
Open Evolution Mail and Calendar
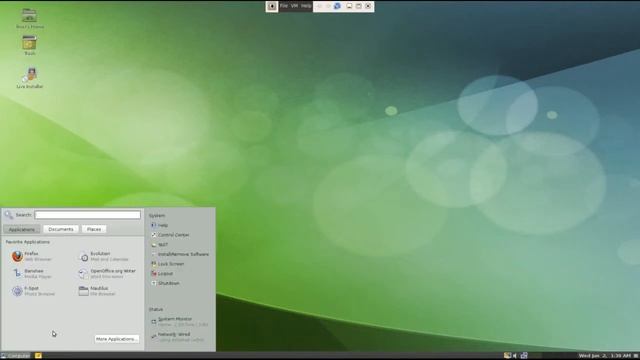click(x=104, y=256)
